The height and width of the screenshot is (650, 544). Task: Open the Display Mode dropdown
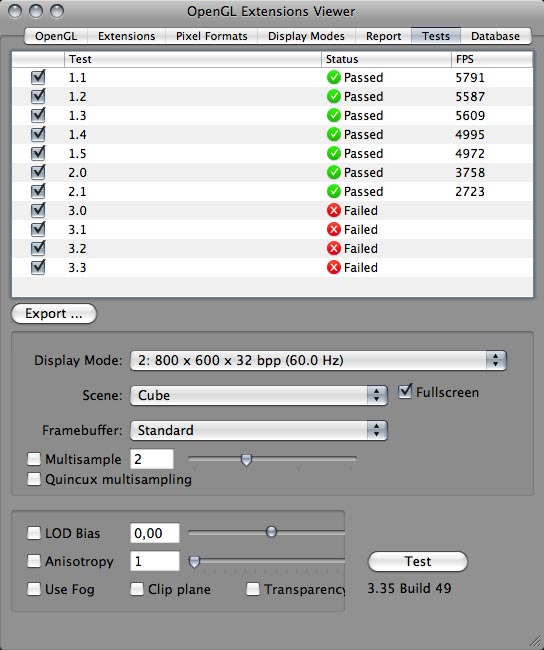coord(318,360)
